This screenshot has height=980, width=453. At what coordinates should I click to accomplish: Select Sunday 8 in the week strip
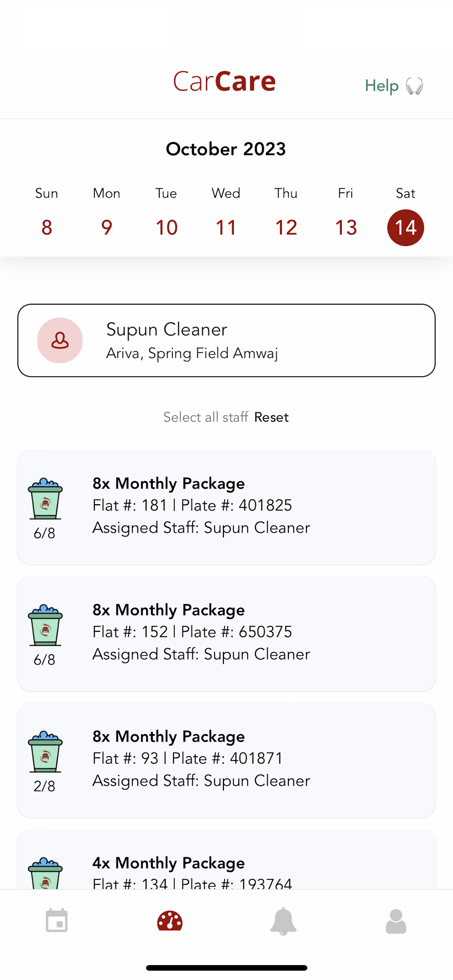[x=46, y=227]
